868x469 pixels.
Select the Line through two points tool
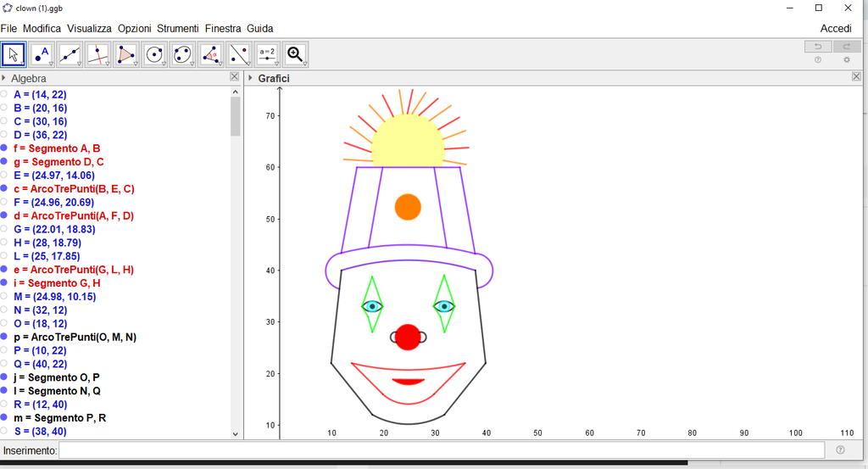coord(70,55)
